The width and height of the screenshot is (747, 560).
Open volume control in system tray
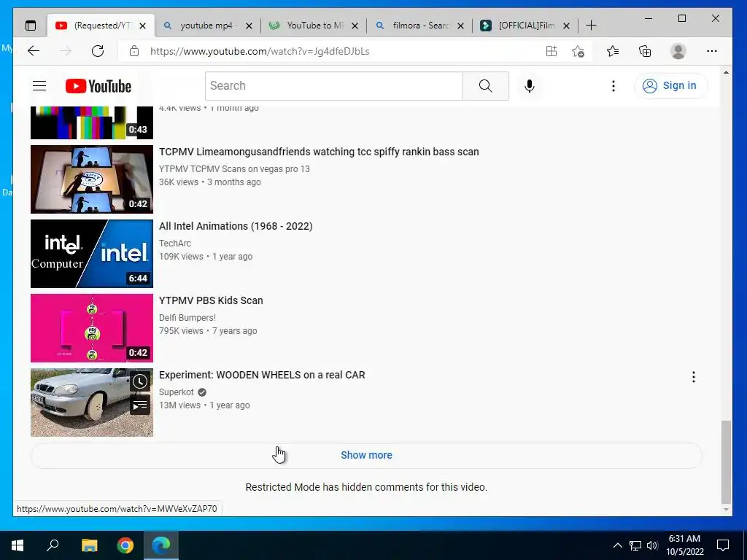[652, 545]
